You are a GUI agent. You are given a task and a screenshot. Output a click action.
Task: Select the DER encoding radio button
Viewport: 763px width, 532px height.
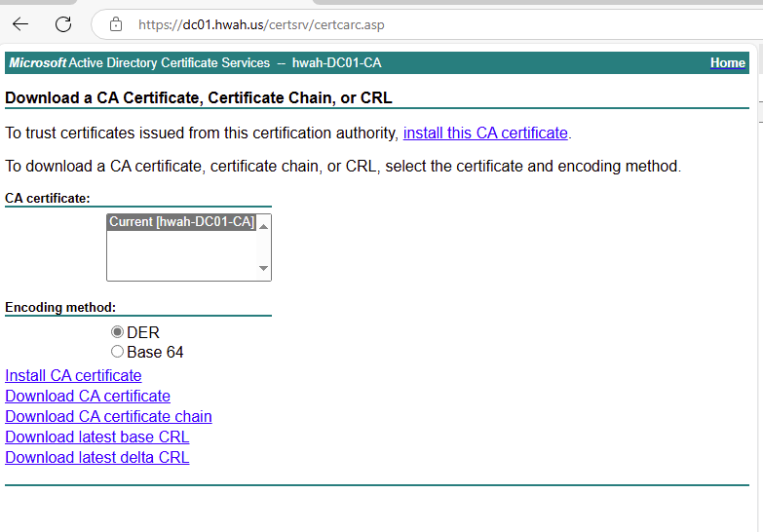point(118,332)
